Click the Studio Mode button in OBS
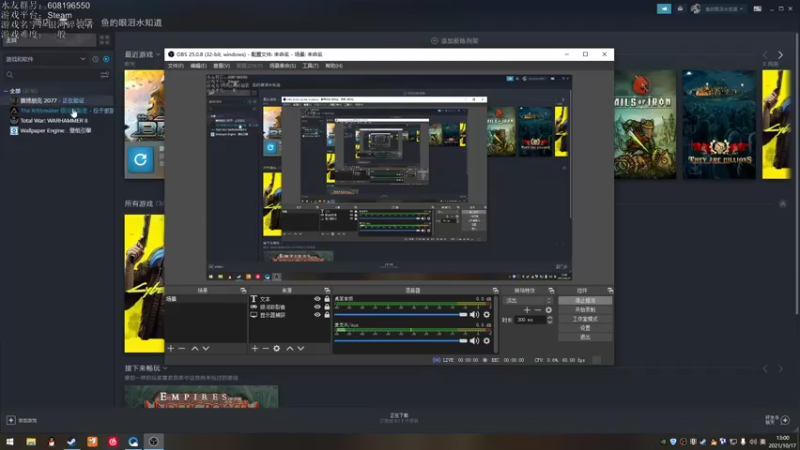The image size is (800, 450). point(585,319)
